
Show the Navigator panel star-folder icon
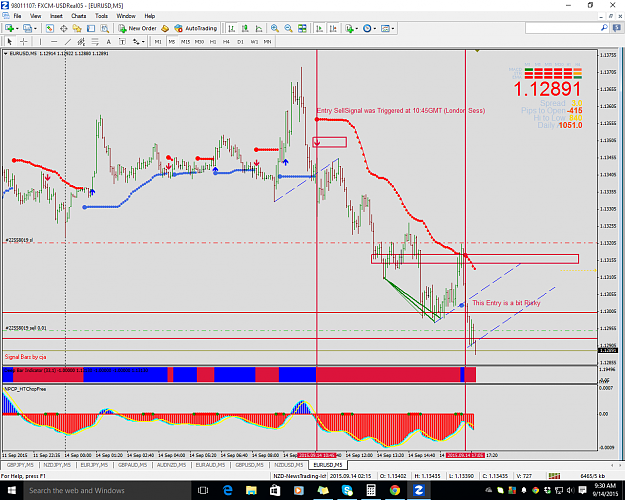[77, 28]
